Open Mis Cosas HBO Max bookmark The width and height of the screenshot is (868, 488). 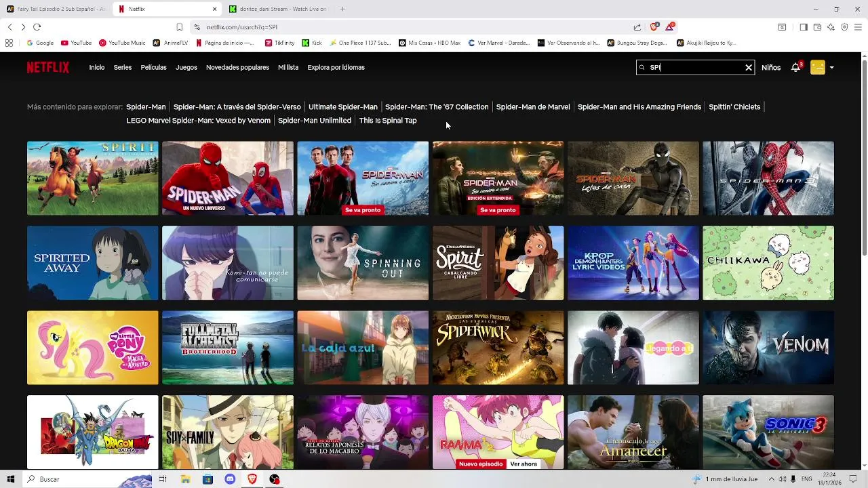pyautogui.click(x=430, y=43)
